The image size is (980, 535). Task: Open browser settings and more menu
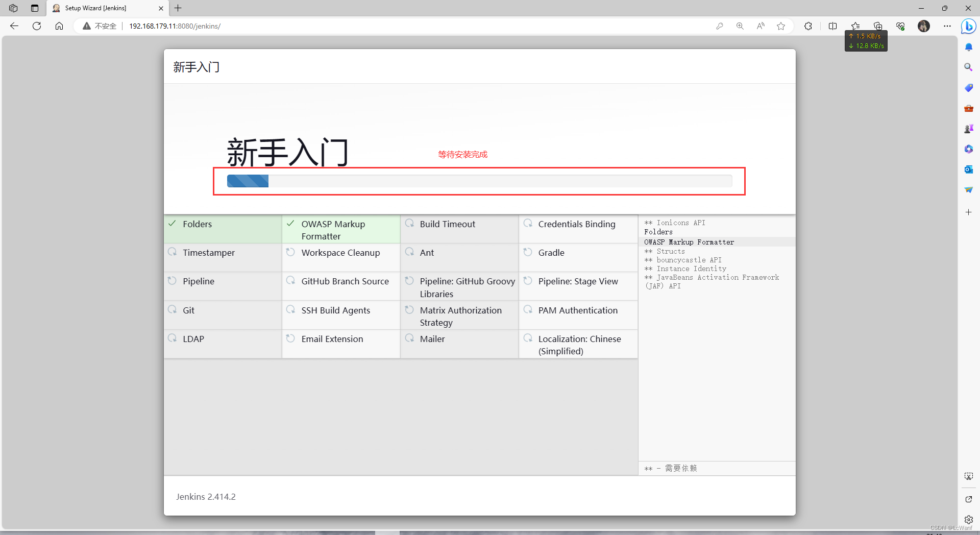947,26
